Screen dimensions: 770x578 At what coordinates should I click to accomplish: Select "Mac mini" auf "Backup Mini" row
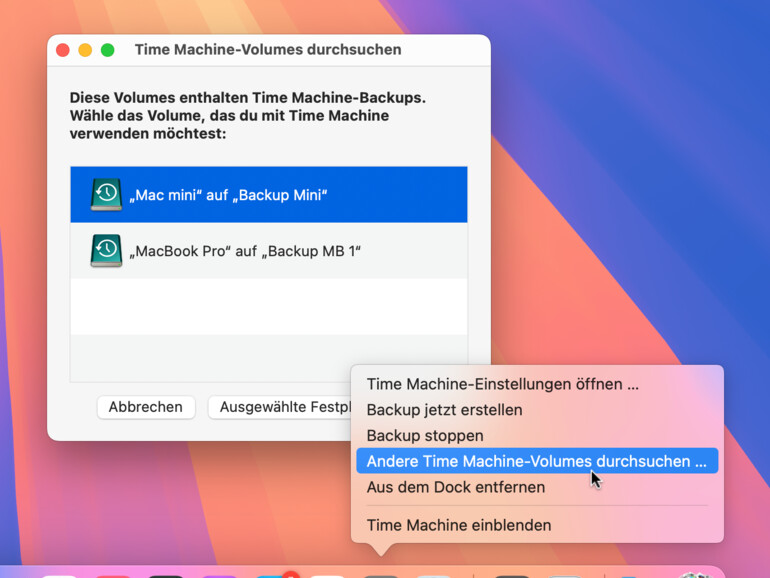pyautogui.click(x=269, y=194)
